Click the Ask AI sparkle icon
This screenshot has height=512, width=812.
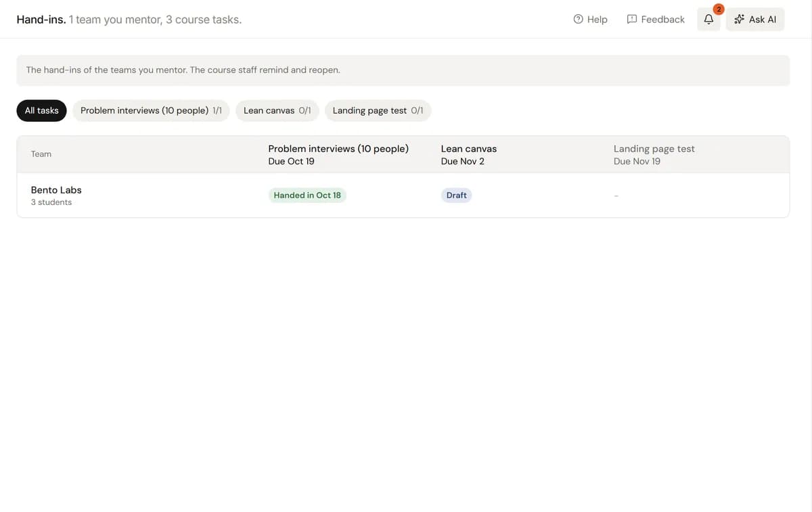(740, 19)
